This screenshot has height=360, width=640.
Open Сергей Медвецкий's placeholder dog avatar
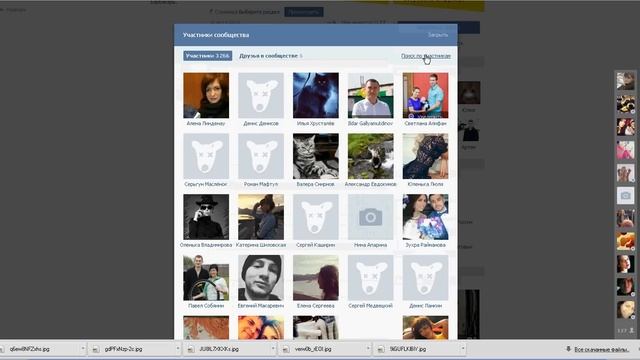point(371,278)
